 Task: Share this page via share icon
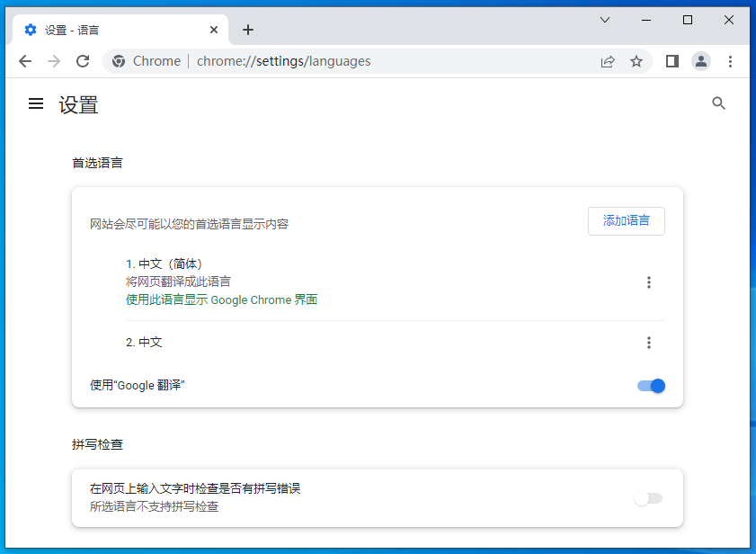[608, 61]
